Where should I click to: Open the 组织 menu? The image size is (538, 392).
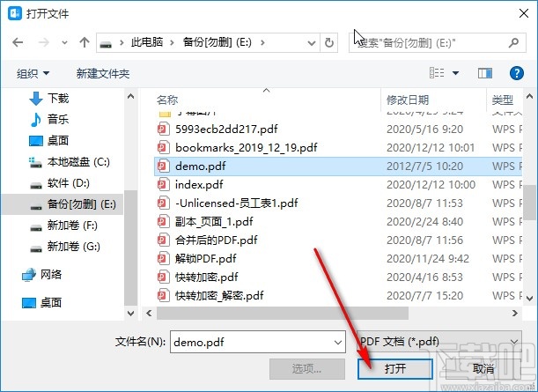[33, 73]
